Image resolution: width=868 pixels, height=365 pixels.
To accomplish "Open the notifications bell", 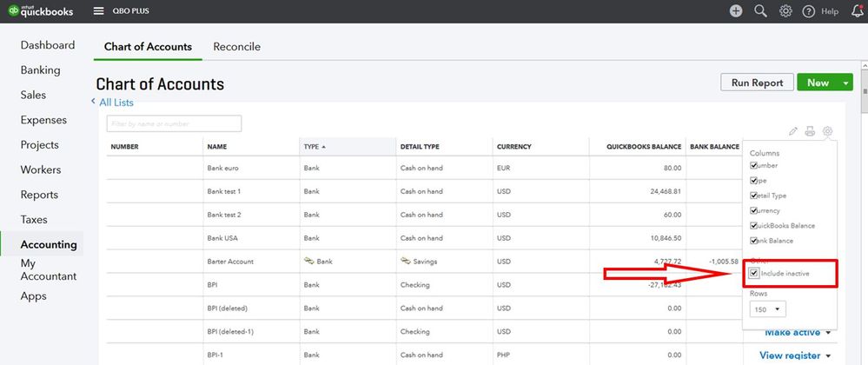I will pos(858,11).
